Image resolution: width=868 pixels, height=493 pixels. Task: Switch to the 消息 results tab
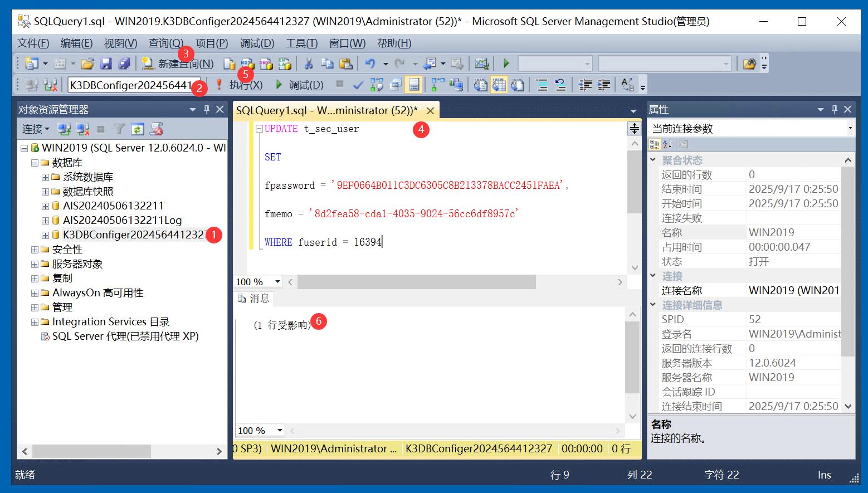pyautogui.click(x=253, y=299)
